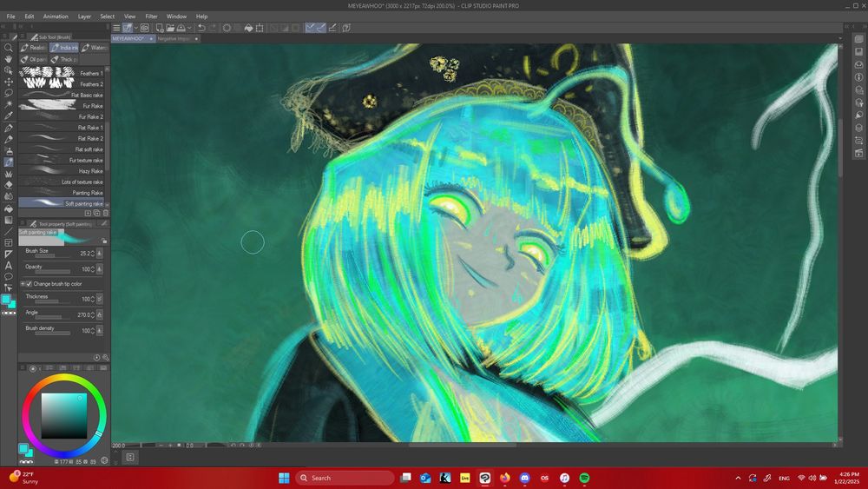Adjust the Opacity slider

53,271
